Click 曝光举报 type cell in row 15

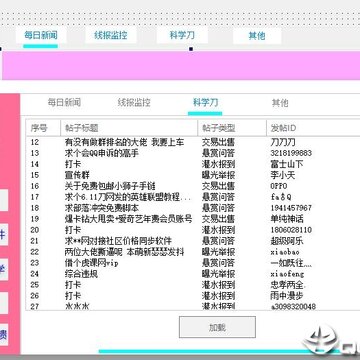(218, 175)
